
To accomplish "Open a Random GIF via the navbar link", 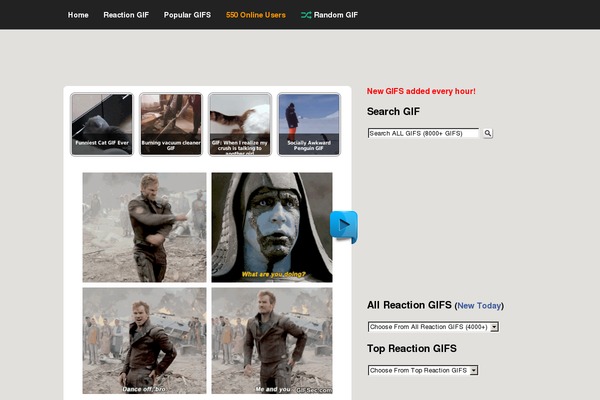I will (336, 15).
